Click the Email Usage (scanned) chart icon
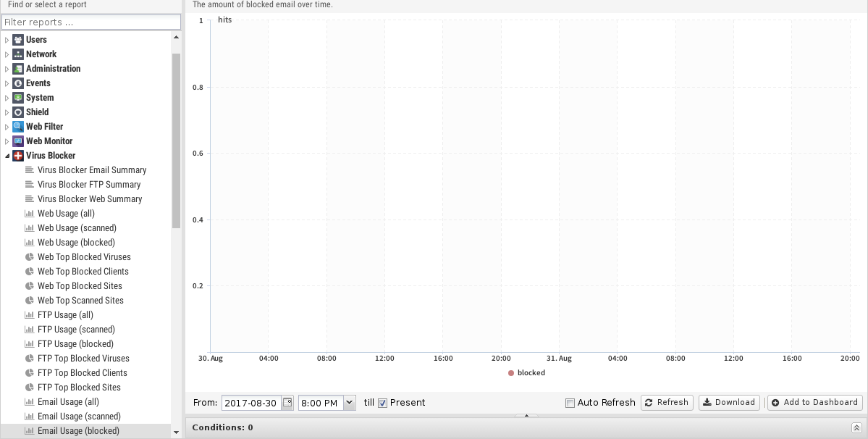 tap(30, 417)
